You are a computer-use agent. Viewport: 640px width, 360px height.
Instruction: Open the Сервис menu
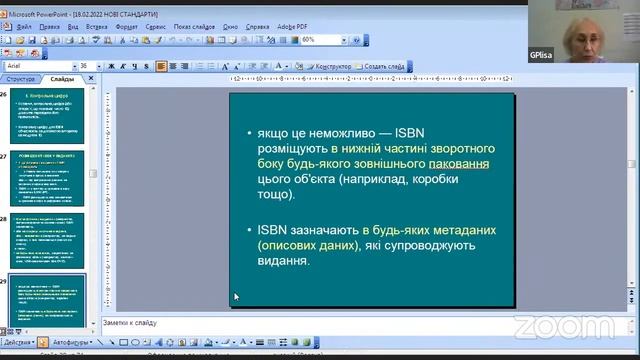156,27
